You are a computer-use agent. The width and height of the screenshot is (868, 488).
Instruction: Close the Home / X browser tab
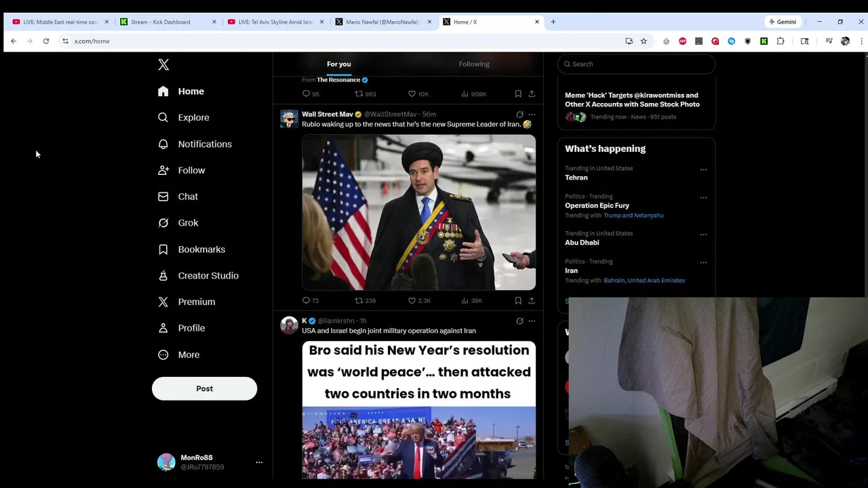(x=536, y=22)
